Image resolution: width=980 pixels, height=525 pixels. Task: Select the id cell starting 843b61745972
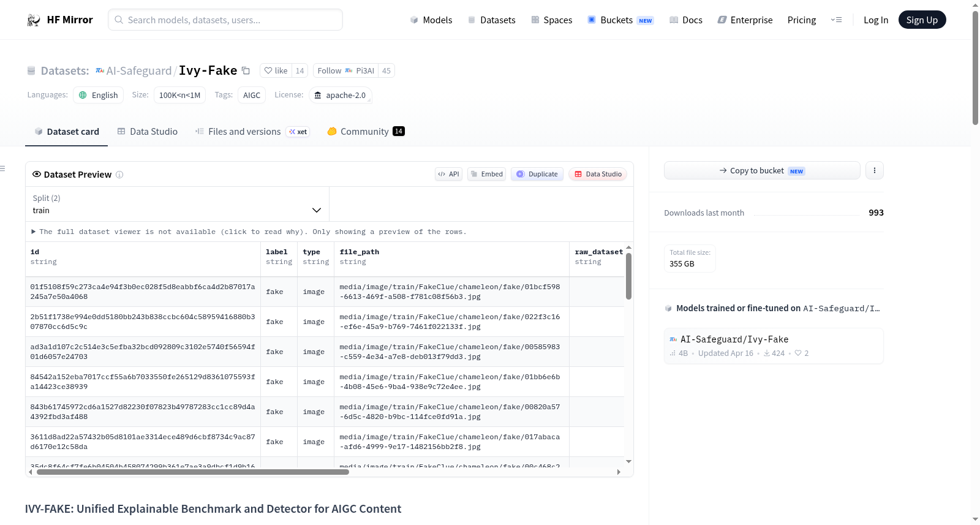click(x=143, y=412)
